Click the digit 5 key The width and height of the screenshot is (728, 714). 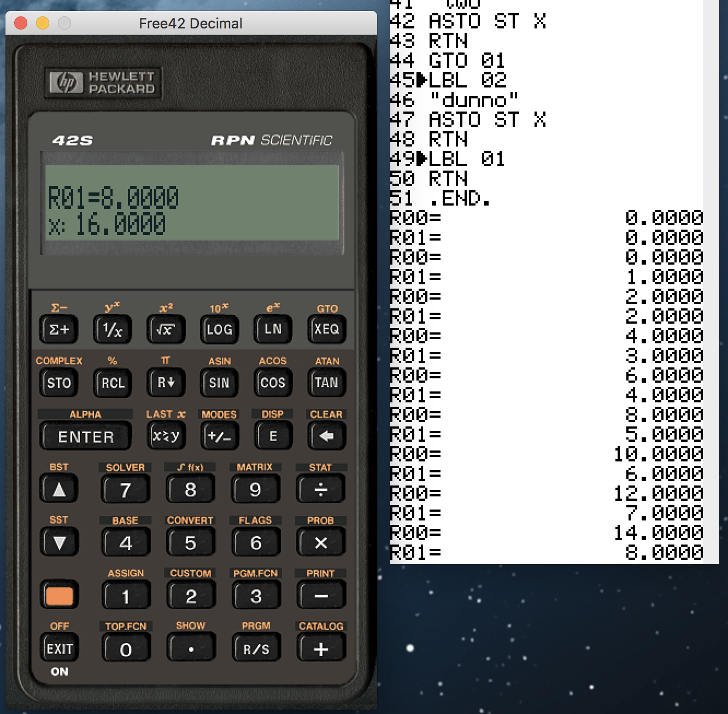click(190, 542)
